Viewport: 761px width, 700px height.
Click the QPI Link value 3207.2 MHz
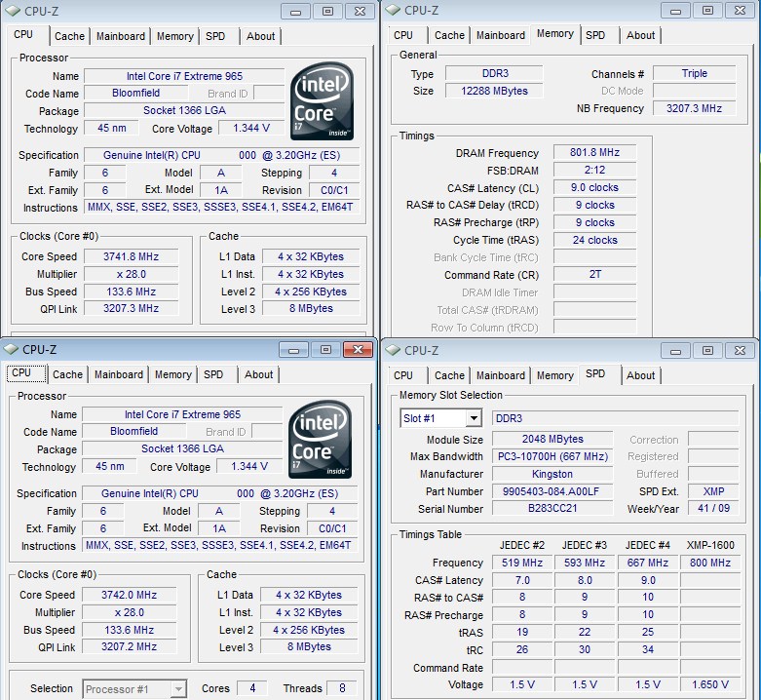[x=129, y=646]
